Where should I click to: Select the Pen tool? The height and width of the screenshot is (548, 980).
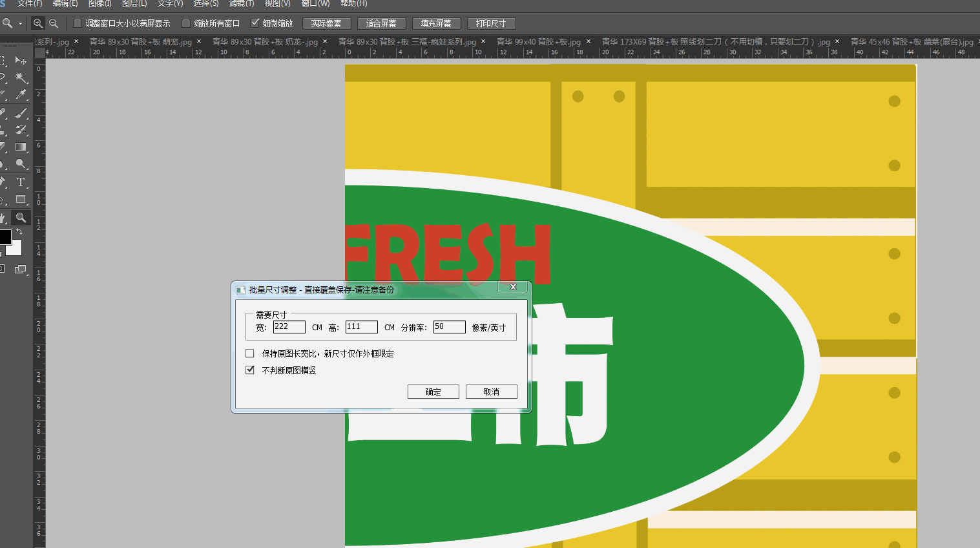coord(4,182)
